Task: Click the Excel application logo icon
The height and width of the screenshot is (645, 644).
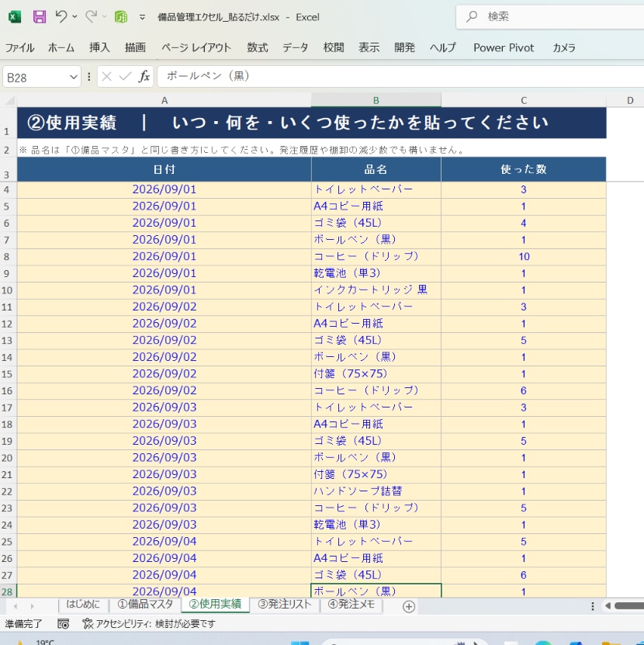Action: pyautogui.click(x=15, y=17)
